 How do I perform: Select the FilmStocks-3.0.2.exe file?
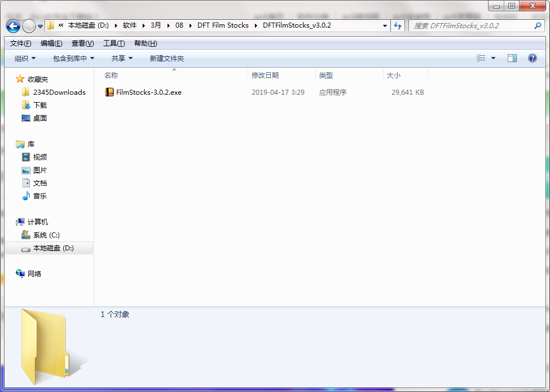point(149,92)
